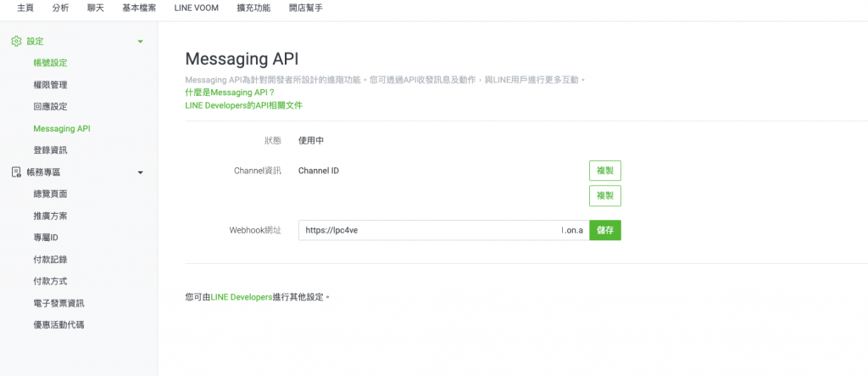Screen dimensions: 868x376
Task: Open the 開店幫手 top menu
Action: [x=305, y=8]
